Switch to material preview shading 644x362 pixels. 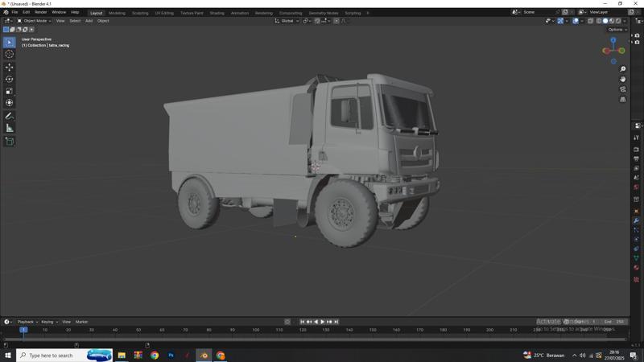612,21
